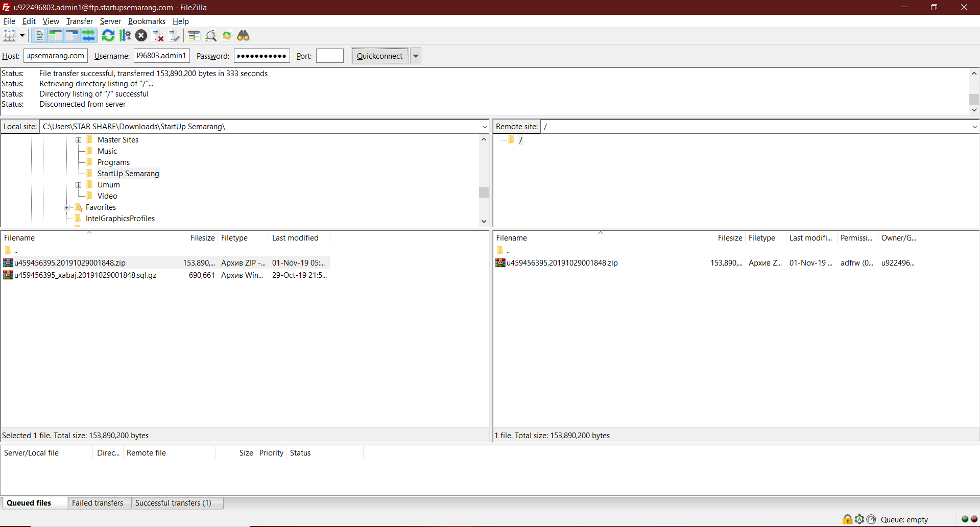Toggle local directory tree display
This screenshot has height=527, width=980.
pos(56,36)
